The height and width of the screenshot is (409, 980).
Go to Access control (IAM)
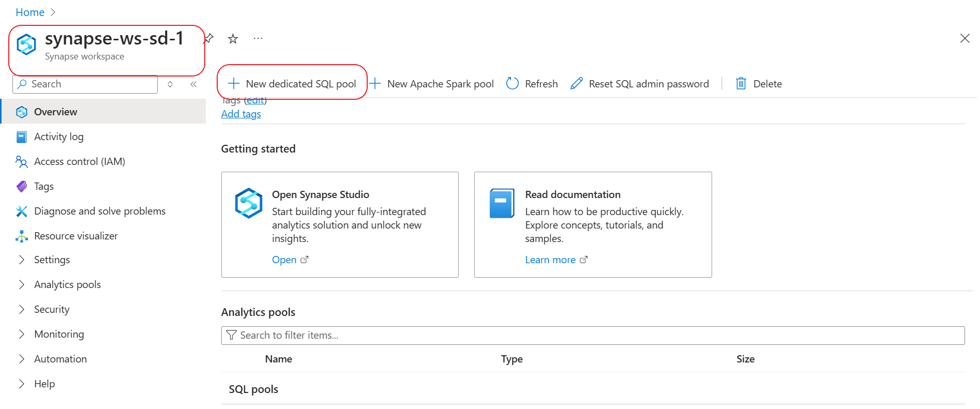coord(79,162)
